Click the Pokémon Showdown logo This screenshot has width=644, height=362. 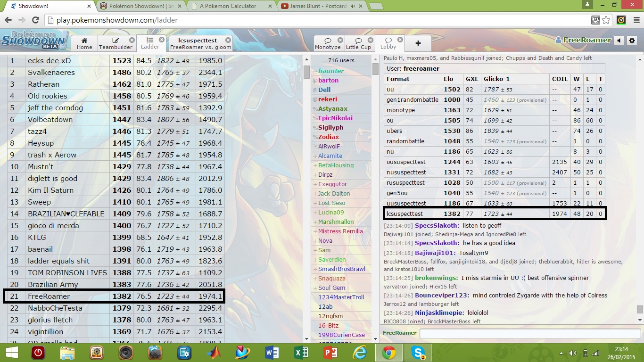(34, 41)
